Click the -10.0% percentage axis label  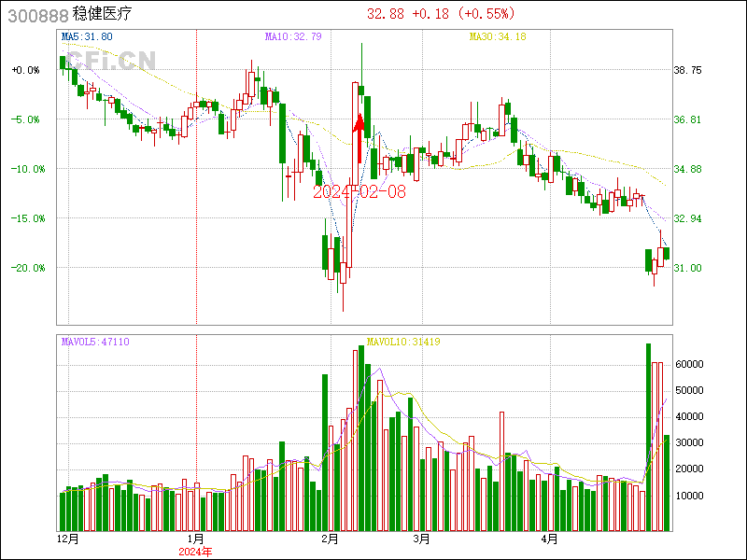(x=25, y=169)
